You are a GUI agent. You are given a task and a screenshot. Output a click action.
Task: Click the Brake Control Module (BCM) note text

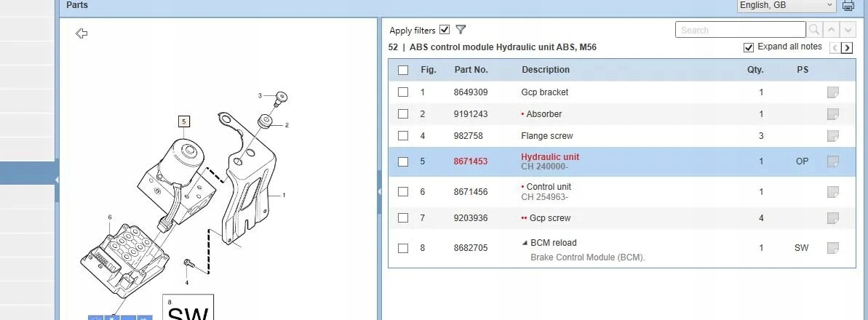point(588,257)
